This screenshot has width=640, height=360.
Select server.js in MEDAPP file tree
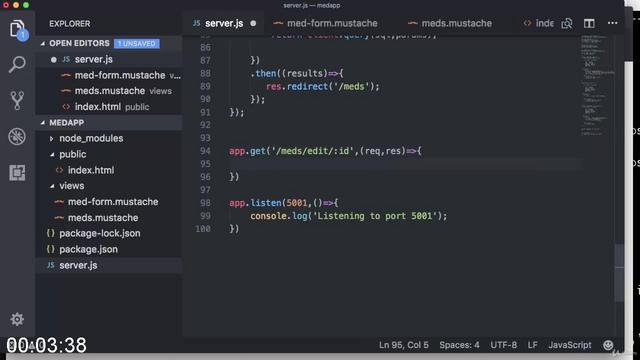tap(109, 265)
